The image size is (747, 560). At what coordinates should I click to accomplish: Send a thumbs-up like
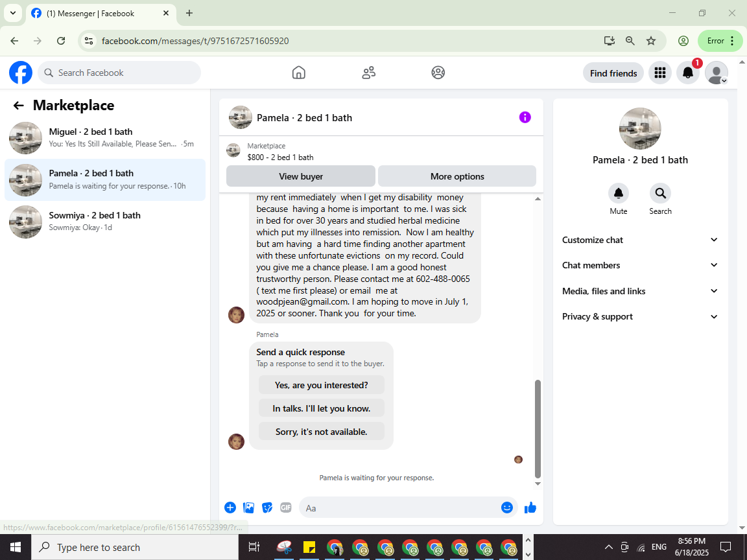[530, 507]
